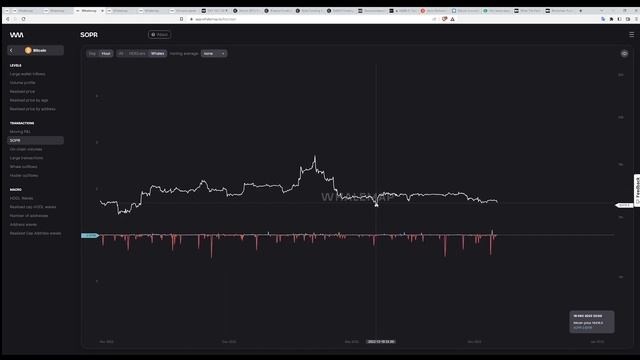Open Whale outflows in sidebar

[23, 167]
